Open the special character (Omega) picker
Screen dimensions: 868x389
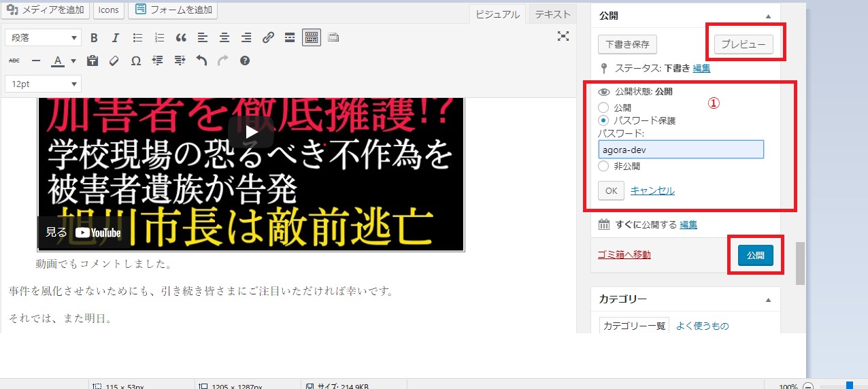coord(136,61)
